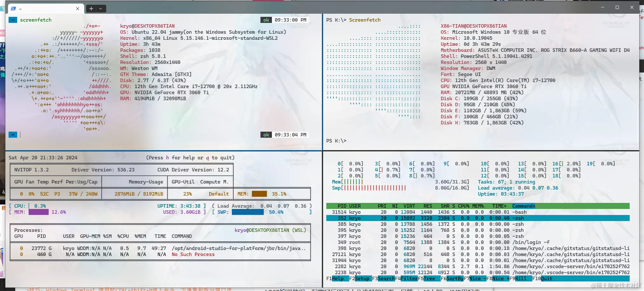Viewport: 644px width, 291px height.
Task: Click the htop Mem usage bar
Action: [x=401, y=182]
